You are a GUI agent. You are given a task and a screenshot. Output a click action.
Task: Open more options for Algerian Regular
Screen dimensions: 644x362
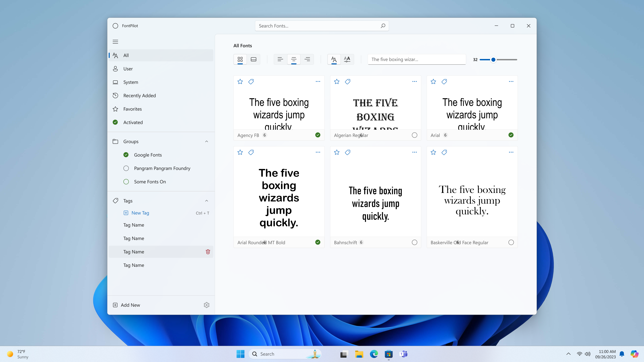coord(414,81)
